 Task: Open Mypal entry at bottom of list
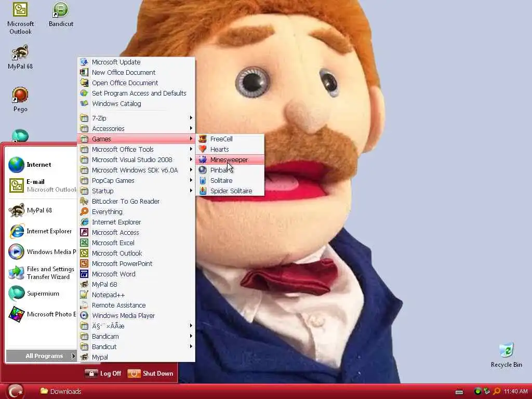[137, 357]
